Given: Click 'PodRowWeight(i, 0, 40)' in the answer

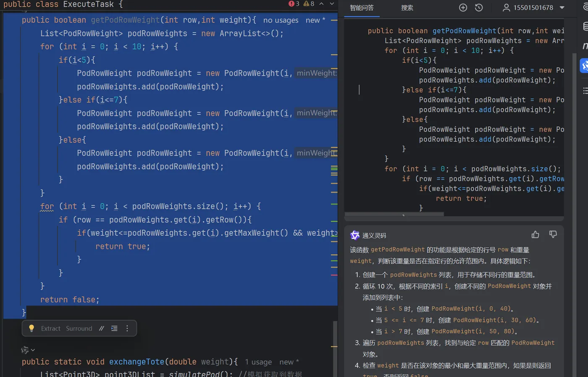Looking at the screenshot, I should 471,309.
